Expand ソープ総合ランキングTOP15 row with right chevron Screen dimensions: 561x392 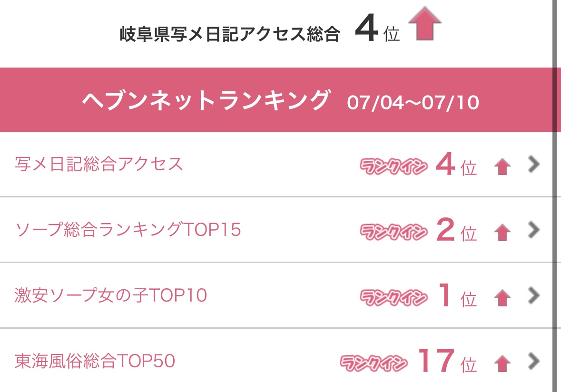tap(533, 230)
